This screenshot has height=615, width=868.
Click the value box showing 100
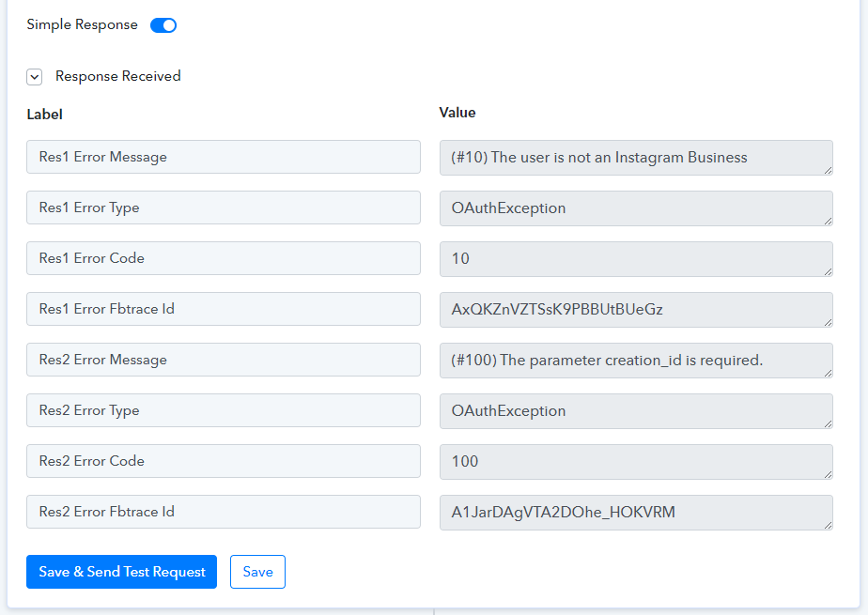point(636,462)
